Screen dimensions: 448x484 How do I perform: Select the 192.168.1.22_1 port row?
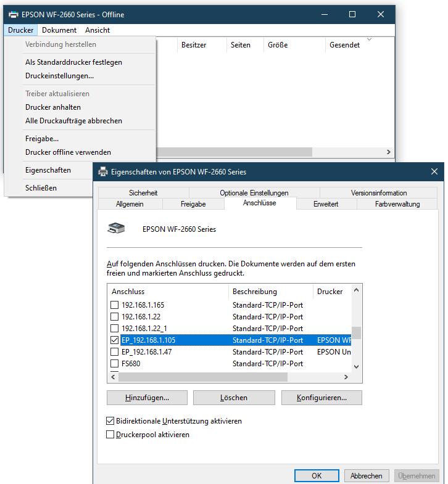tap(236, 329)
